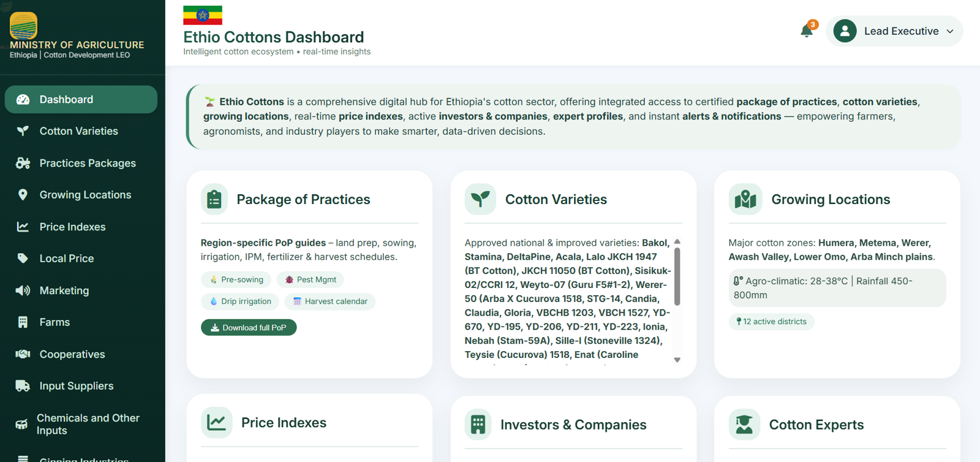This screenshot has height=462, width=980.
Task: Open Price Indexes in sidebar menu
Action: pyautogui.click(x=81, y=227)
